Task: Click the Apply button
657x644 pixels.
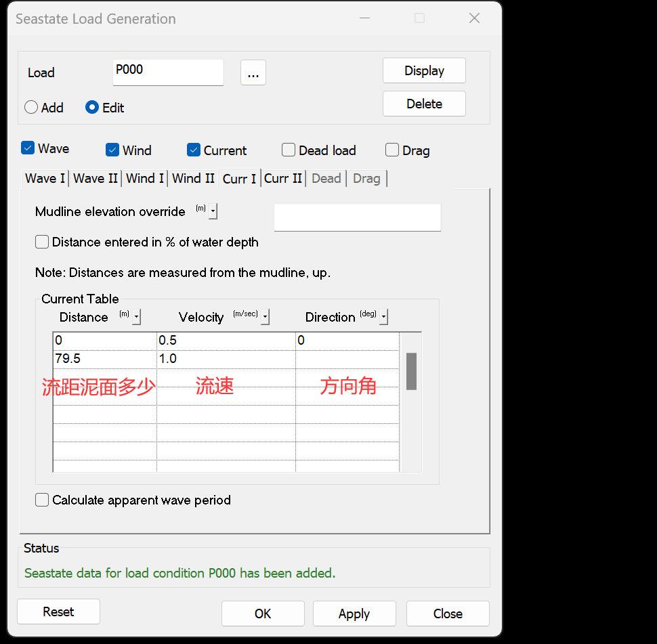Action: coord(354,614)
